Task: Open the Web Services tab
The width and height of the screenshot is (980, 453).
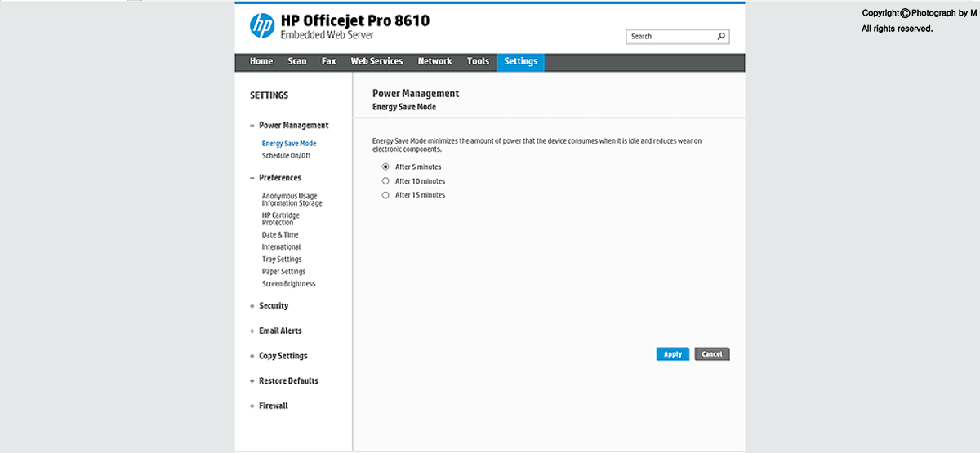Action: tap(376, 61)
